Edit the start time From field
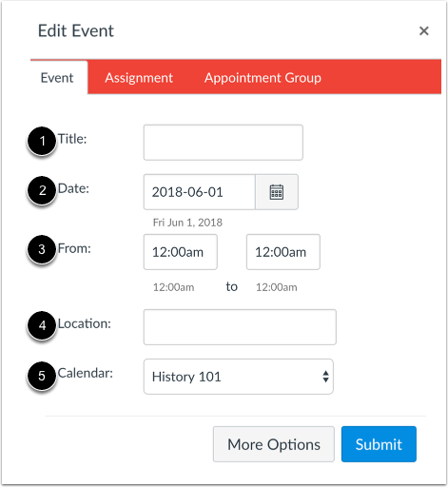The width and height of the screenshot is (448, 487). tap(181, 252)
